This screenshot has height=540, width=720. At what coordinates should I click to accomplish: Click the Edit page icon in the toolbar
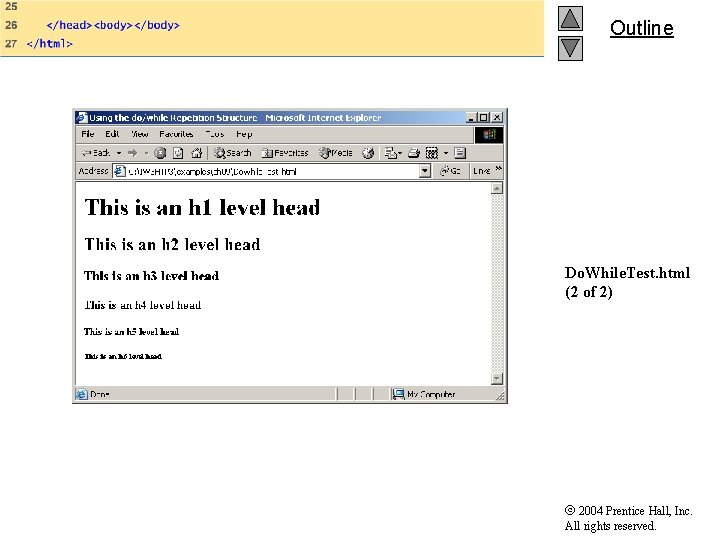(432, 153)
